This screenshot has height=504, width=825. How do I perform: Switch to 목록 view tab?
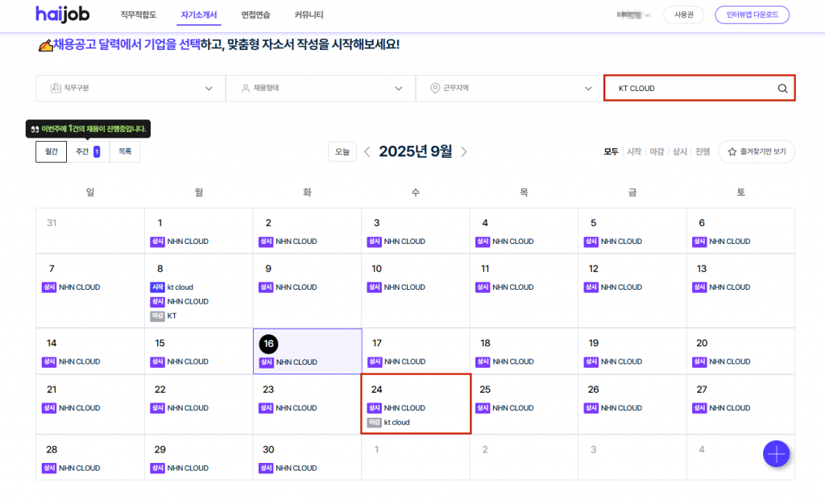pyautogui.click(x=125, y=151)
